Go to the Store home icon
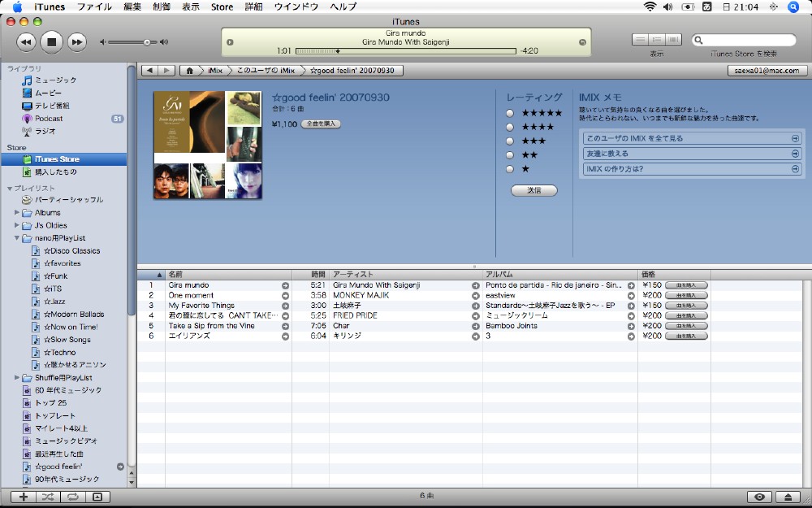The height and width of the screenshot is (508, 812). point(189,71)
